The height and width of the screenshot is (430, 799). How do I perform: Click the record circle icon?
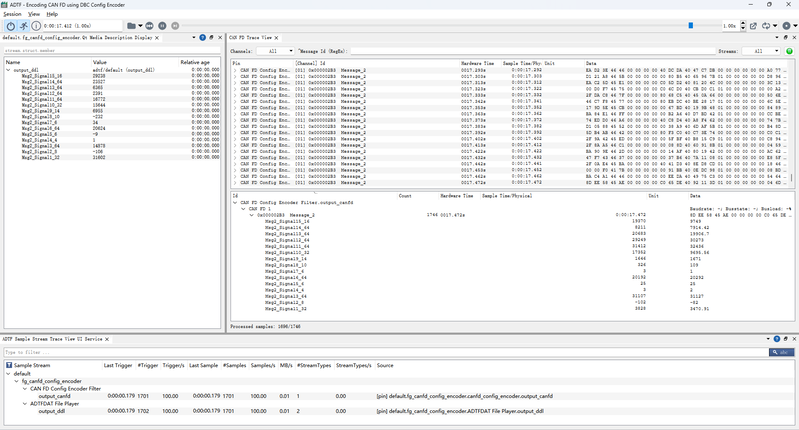(x=786, y=25)
